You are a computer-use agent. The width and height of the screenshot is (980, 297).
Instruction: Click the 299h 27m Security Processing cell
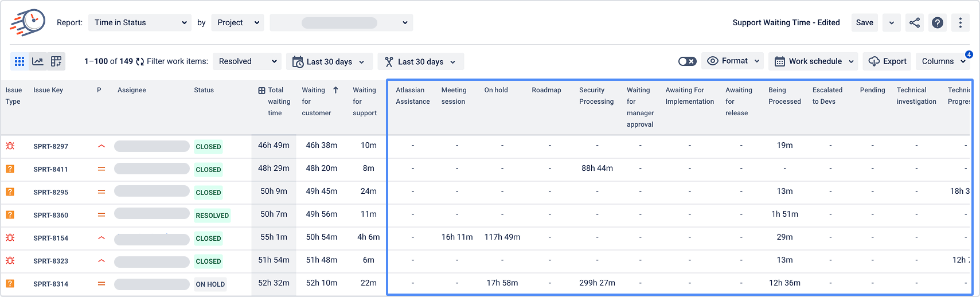pos(597,283)
